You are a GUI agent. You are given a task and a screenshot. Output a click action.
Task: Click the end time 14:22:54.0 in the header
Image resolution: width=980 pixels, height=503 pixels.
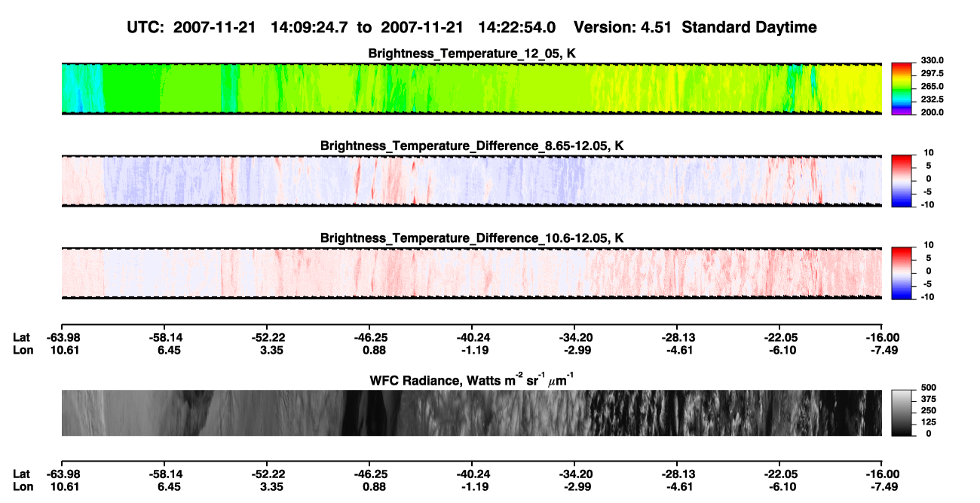pos(517,27)
